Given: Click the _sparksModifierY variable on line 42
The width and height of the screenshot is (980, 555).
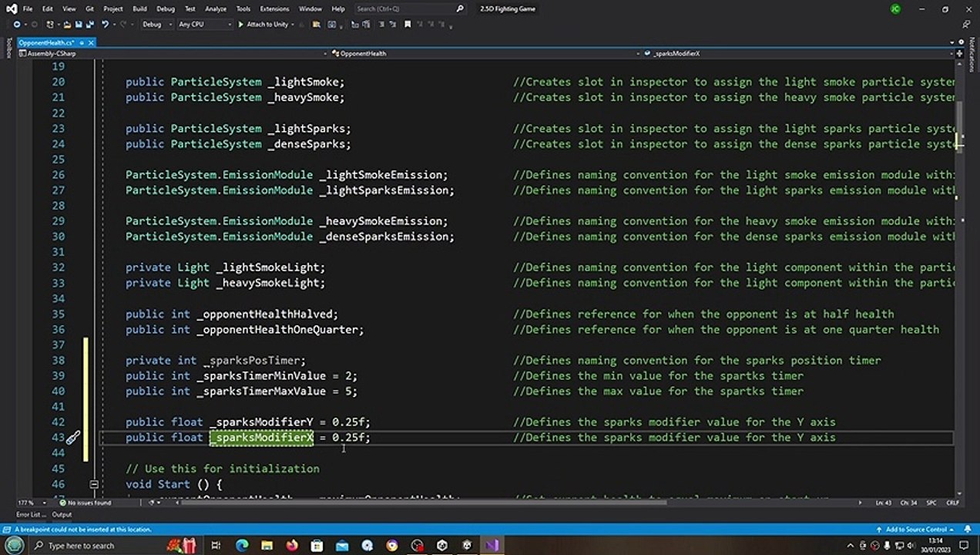Looking at the screenshot, I should pos(262,422).
